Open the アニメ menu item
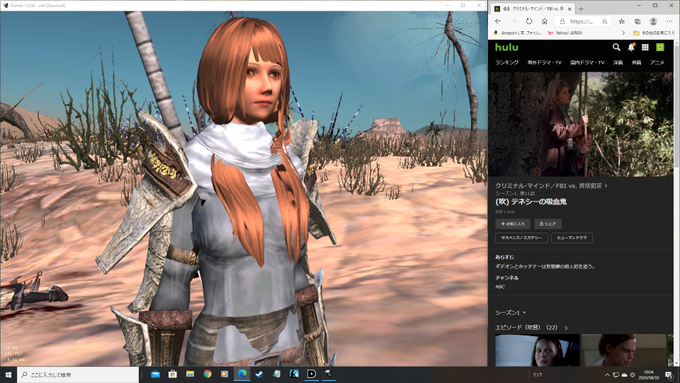Screen dimensions: 680x383 coord(657,62)
